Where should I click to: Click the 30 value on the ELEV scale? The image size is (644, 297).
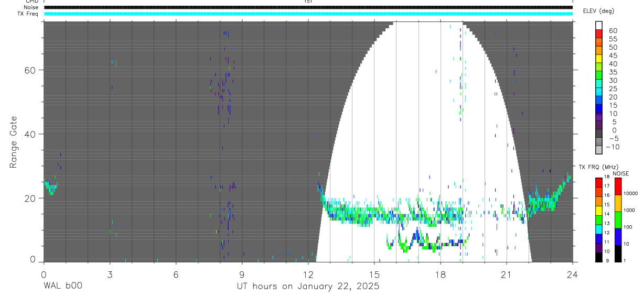pyautogui.click(x=613, y=81)
